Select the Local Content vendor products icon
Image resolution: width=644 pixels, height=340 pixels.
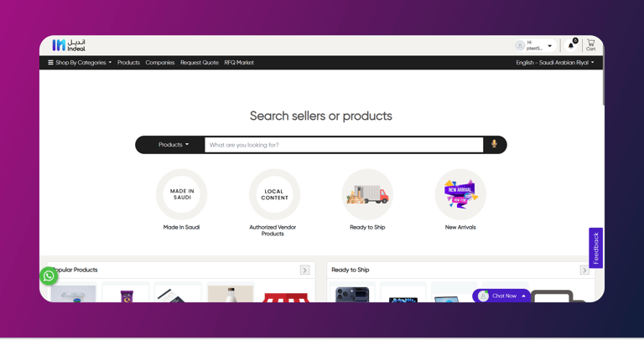point(274,194)
